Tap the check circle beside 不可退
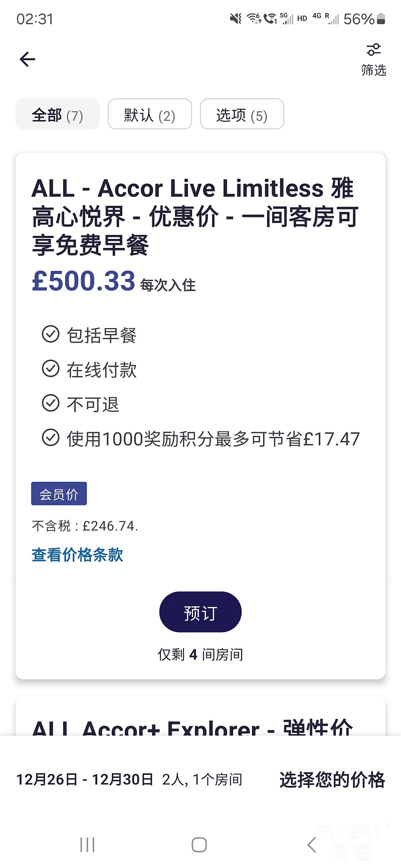The height and width of the screenshot is (868, 401). pos(51,403)
